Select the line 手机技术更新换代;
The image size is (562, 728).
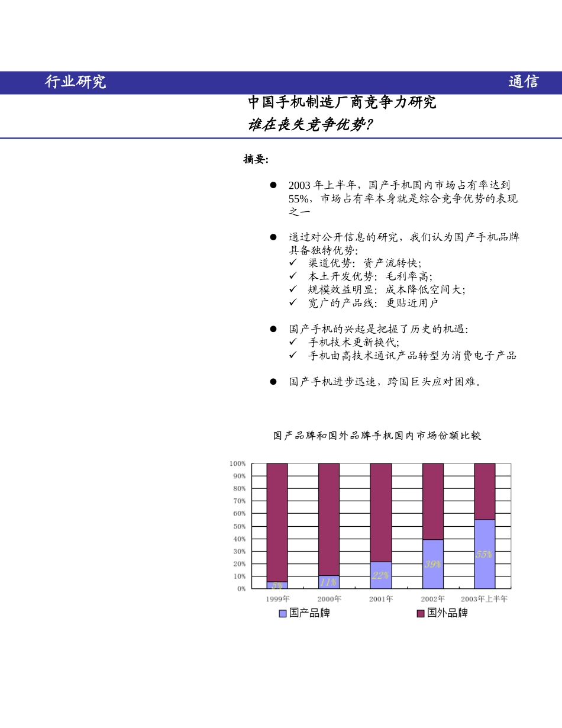354,342
